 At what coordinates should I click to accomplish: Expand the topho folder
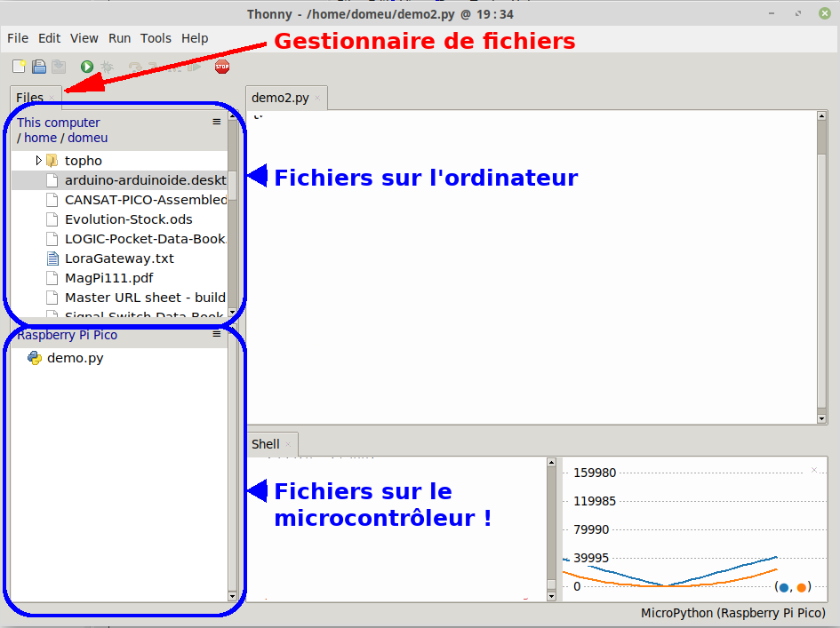tap(38, 160)
